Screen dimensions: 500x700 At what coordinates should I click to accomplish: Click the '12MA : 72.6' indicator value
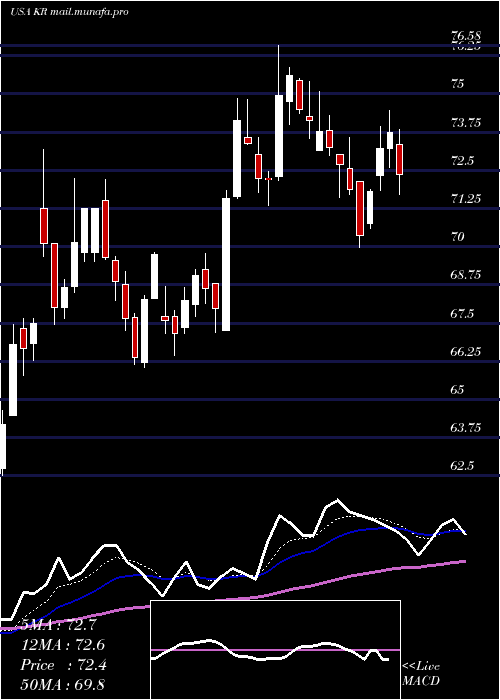[x=63, y=645]
